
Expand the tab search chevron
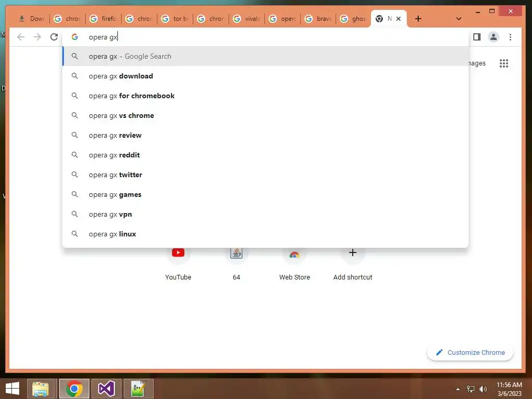pos(458,19)
